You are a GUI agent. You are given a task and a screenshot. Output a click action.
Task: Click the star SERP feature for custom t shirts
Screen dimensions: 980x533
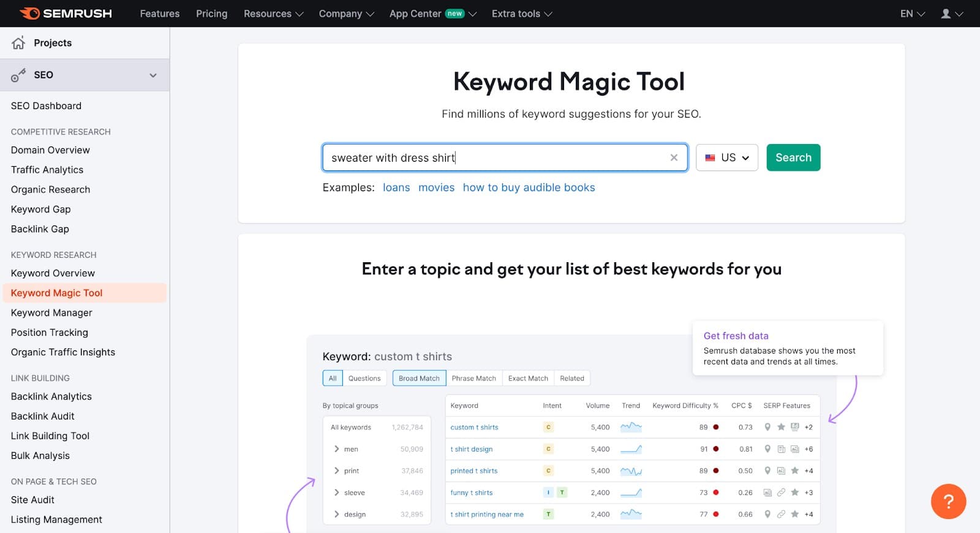pos(781,427)
